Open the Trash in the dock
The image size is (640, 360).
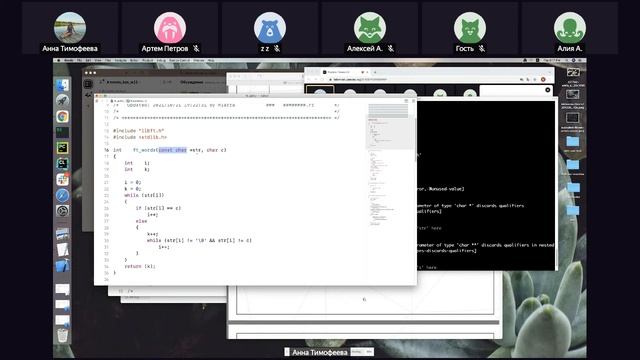(x=62, y=336)
